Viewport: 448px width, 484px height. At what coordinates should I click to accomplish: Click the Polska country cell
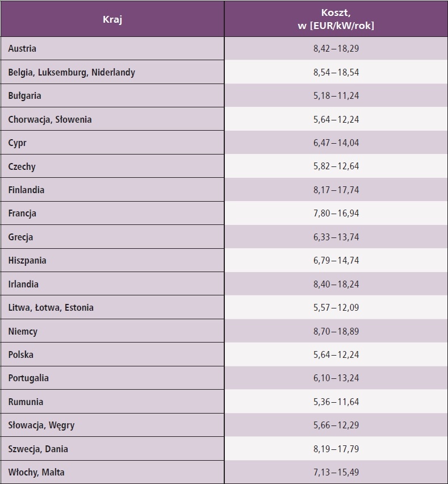pos(112,354)
